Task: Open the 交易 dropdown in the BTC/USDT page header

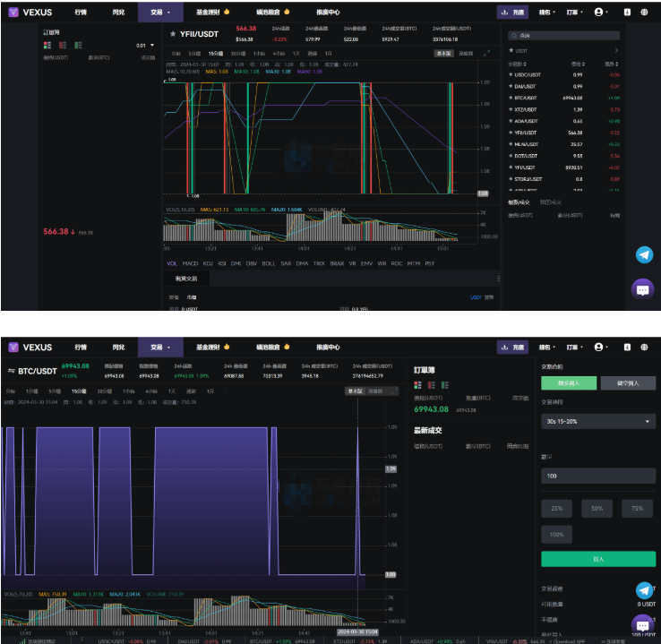Action: pyautogui.click(x=161, y=347)
